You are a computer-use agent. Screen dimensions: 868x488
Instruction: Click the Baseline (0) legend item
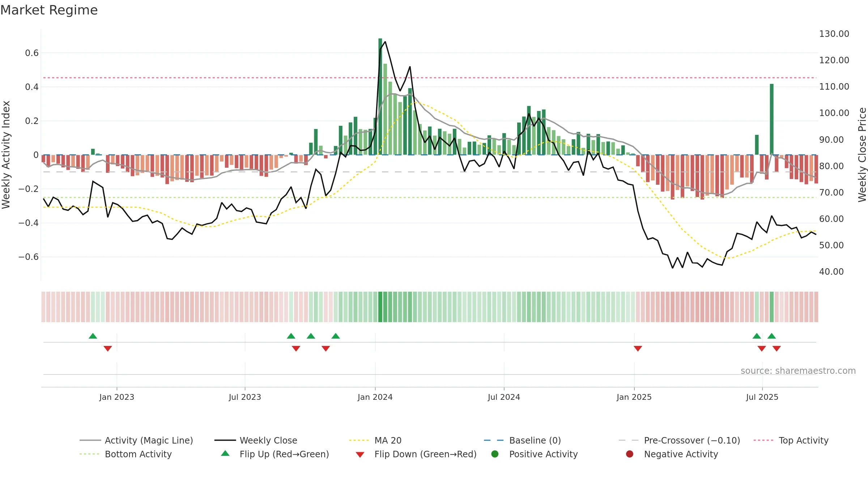522,440
